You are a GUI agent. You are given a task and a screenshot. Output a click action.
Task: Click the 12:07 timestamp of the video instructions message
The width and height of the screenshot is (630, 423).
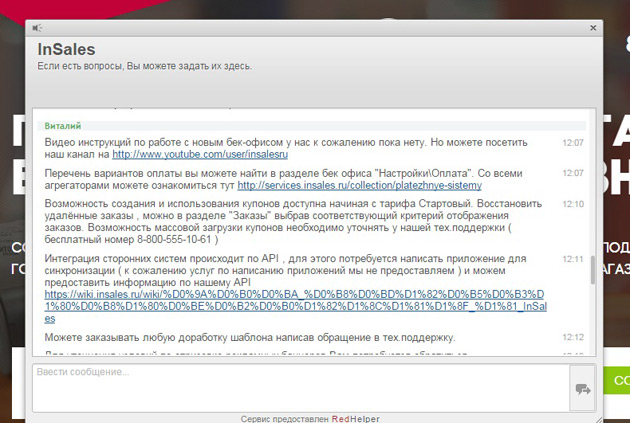(x=573, y=143)
